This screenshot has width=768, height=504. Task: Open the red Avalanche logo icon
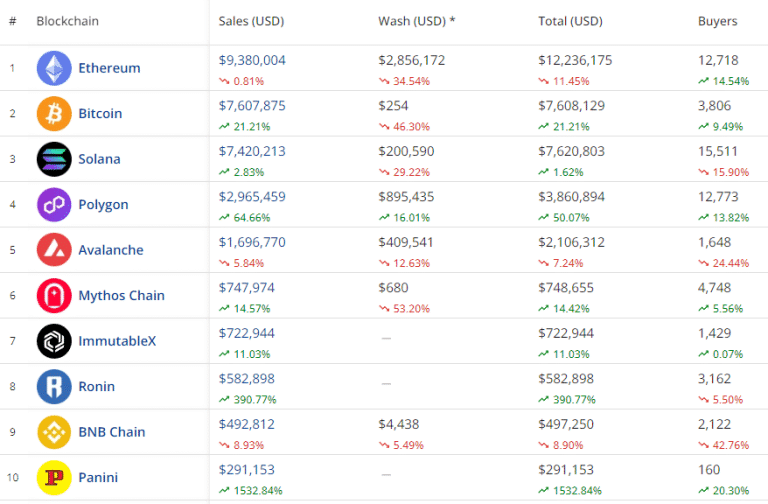tap(54, 250)
